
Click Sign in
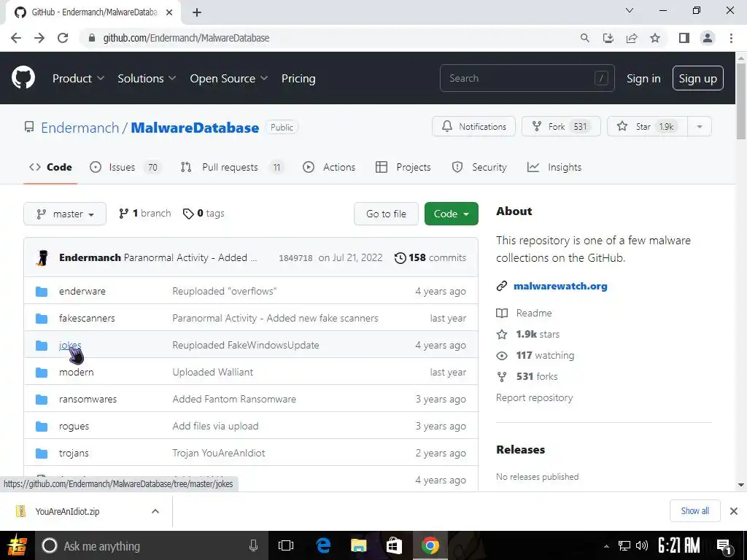point(643,79)
